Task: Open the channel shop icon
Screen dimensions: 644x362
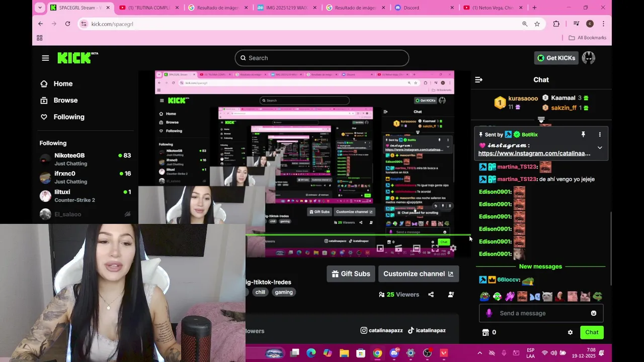Action: coord(486,332)
